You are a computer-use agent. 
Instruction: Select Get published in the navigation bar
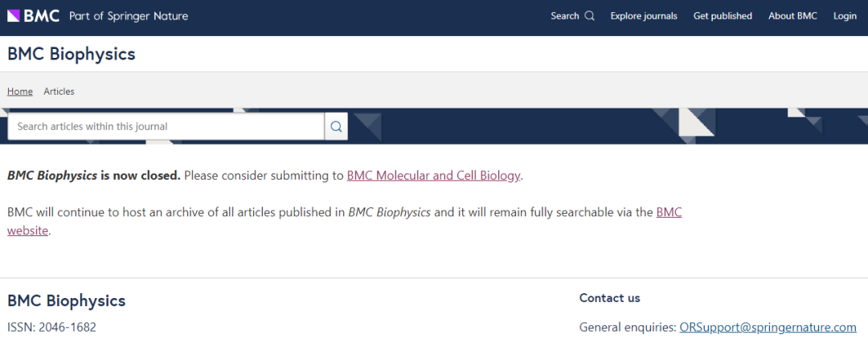click(x=723, y=16)
